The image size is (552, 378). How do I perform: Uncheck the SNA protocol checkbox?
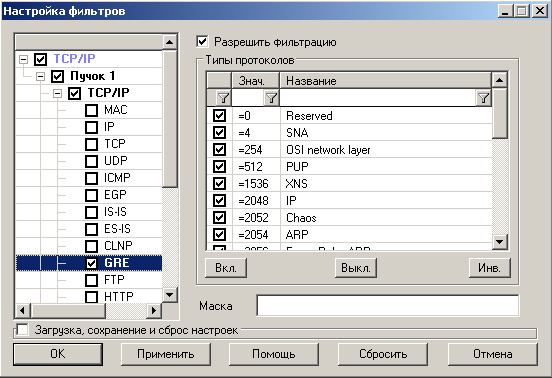tap(219, 132)
